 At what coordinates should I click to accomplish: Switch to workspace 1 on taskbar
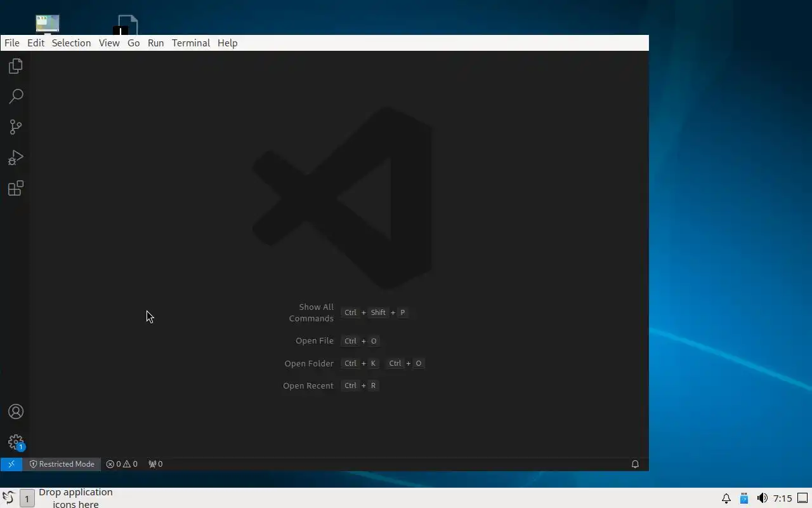(27, 498)
